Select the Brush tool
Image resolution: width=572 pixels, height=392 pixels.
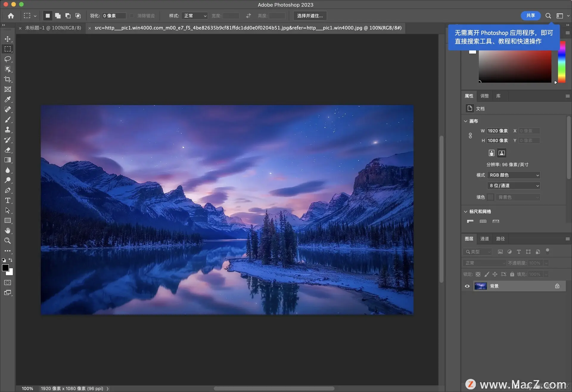(x=8, y=120)
